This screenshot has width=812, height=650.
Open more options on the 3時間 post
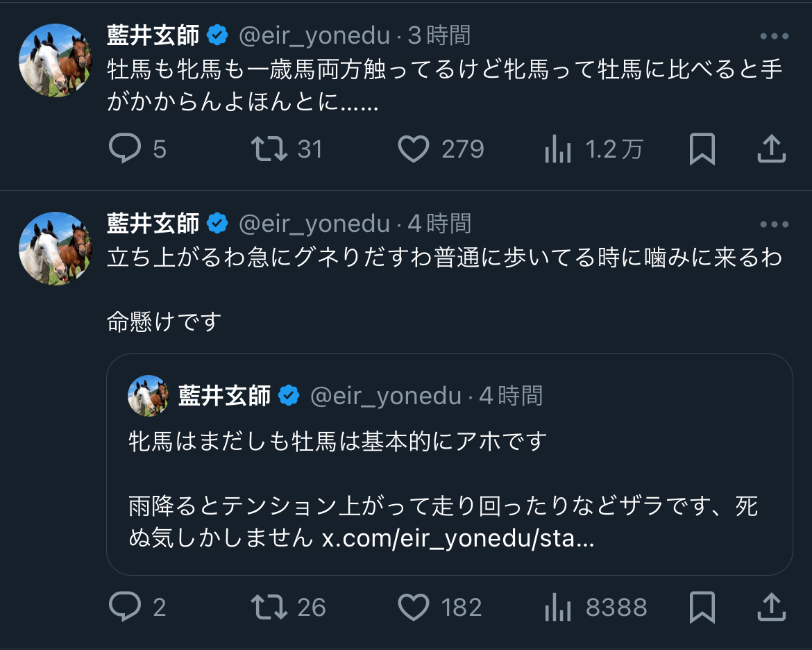coord(774,36)
